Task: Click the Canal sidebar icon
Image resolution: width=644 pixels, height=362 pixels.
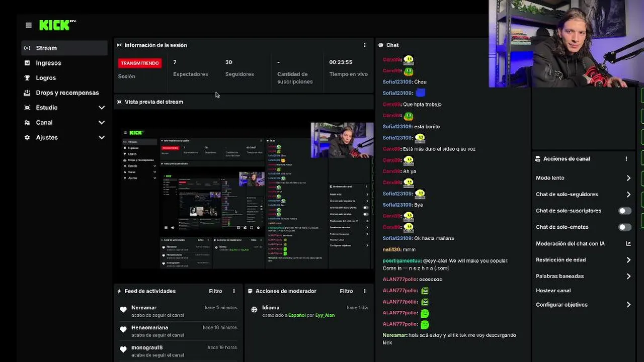Action: point(27,123)
